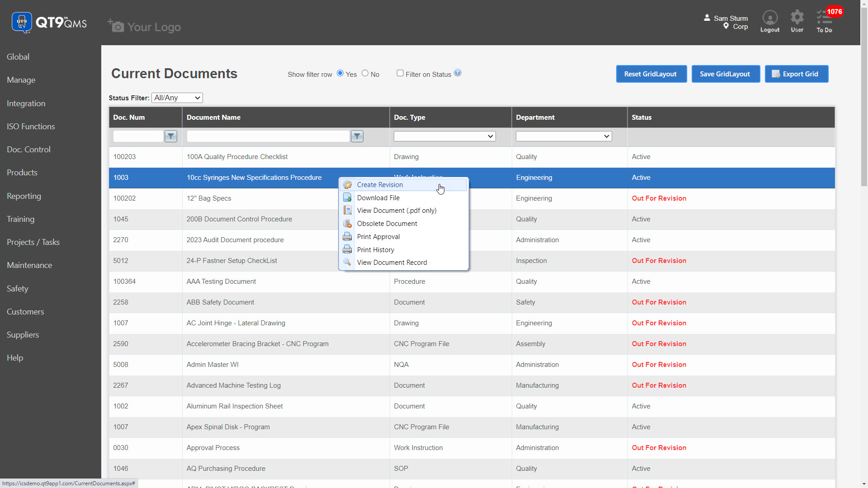The image size is (868, 488).
Task: Open the Department column filter dropdown
Action: pyautogui.click(x=563, y=136)
